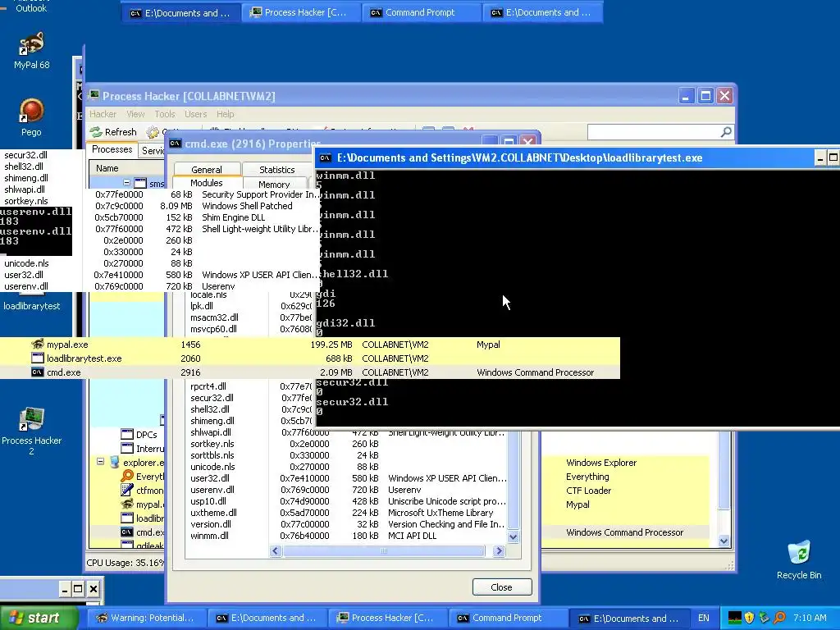Collapse the sms node in process tree
Viewport: 840px width, 630px height.
tap(127, 183)
